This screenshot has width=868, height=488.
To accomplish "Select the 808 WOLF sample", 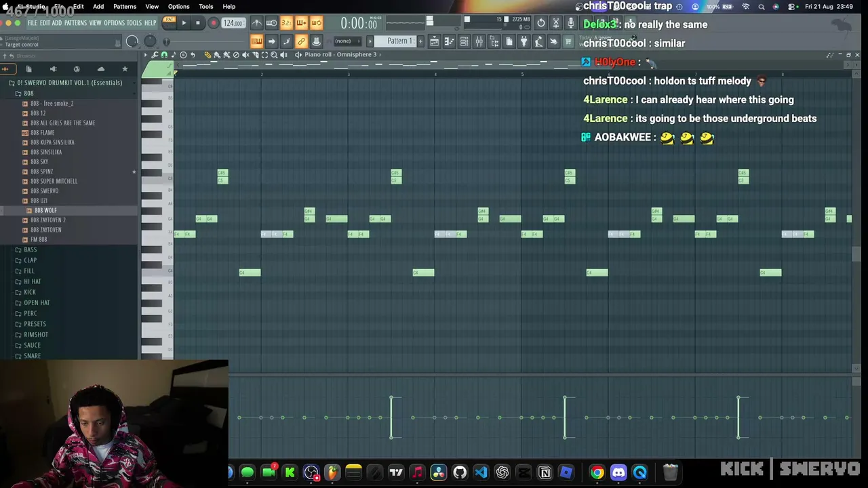I will 45,211.
